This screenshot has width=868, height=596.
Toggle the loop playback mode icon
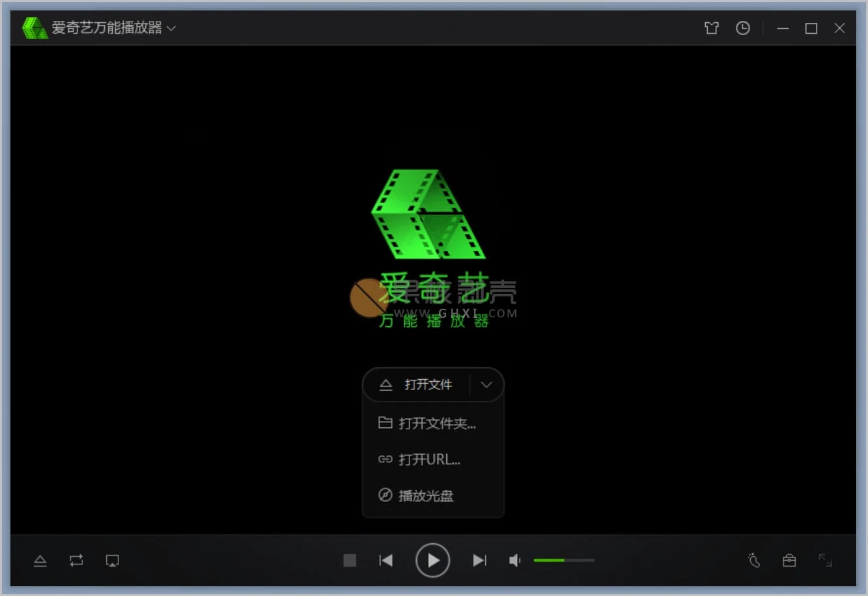pyautogui.click(x=76, y=560)
